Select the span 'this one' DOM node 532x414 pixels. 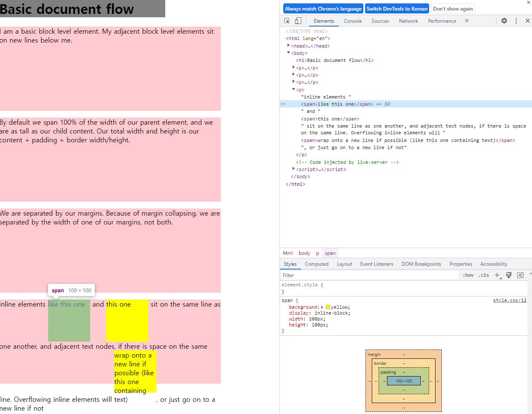click(x=330, y=119)
